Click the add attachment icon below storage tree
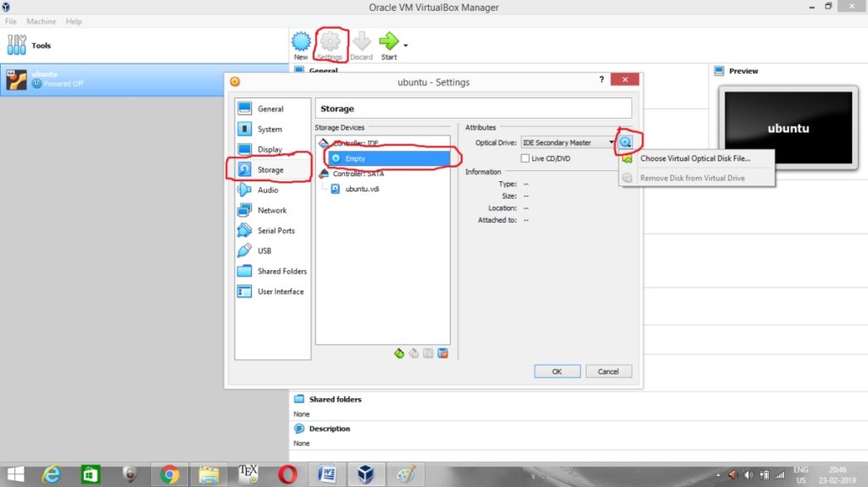868x487 pixels. pos(428,353)
